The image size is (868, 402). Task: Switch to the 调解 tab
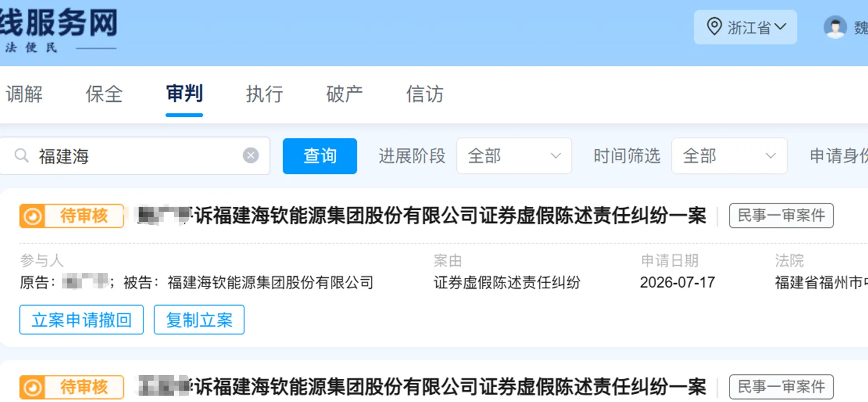tap(24, 94)
